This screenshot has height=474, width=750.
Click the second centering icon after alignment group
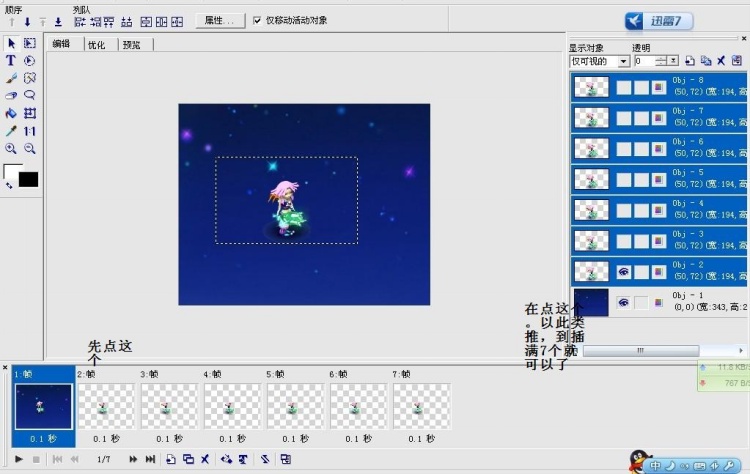click(162, 22)
